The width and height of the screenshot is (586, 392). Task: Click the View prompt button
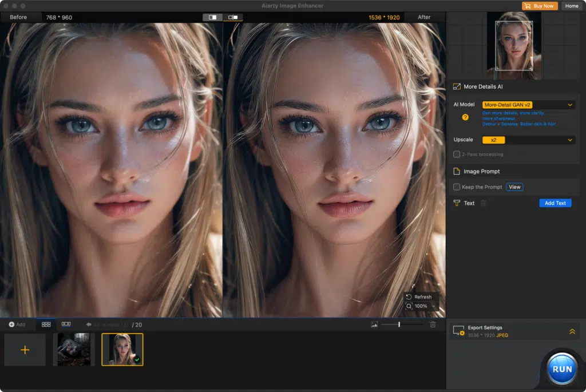pos(514,187)
